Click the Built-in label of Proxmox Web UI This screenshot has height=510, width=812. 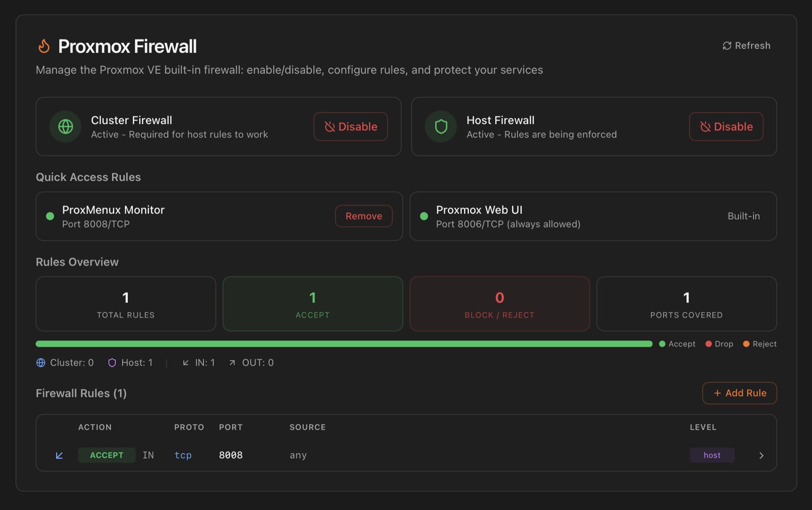pyautogui.click(x=744, y=216)
